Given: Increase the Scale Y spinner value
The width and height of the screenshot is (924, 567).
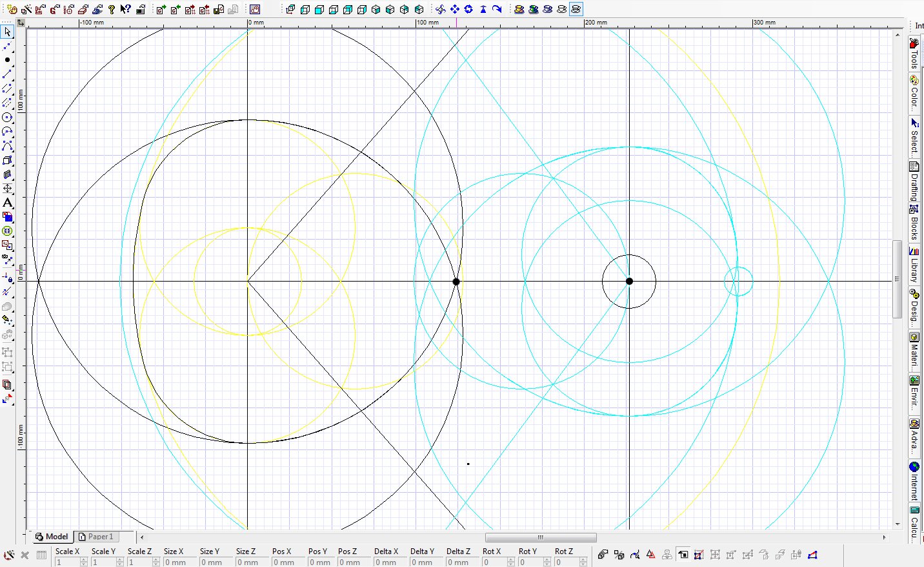Looking at the screenshot, I should [120, 560].
